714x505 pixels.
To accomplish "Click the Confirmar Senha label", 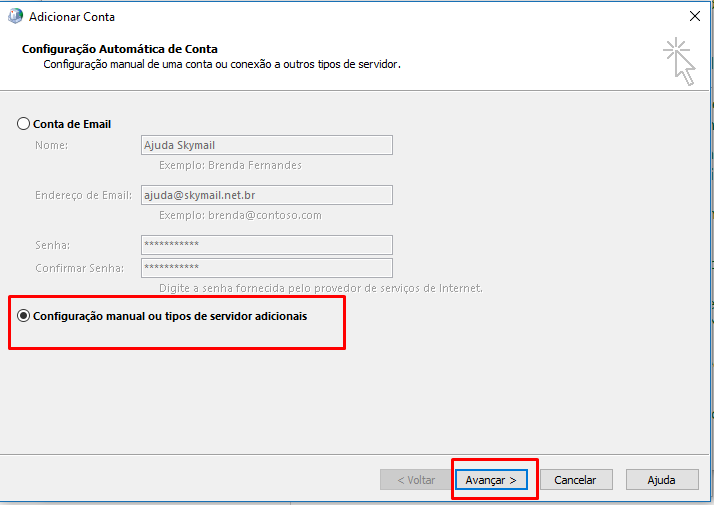I will (80, 268).
